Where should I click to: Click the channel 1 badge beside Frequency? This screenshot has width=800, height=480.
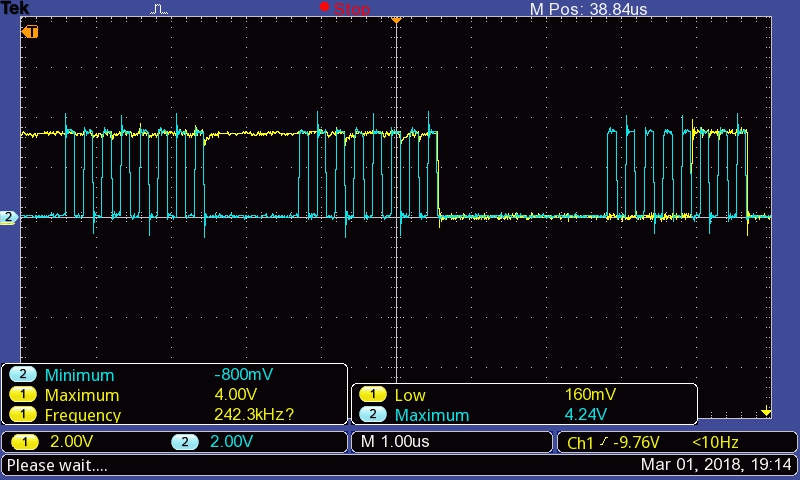[x=22, y=414]
